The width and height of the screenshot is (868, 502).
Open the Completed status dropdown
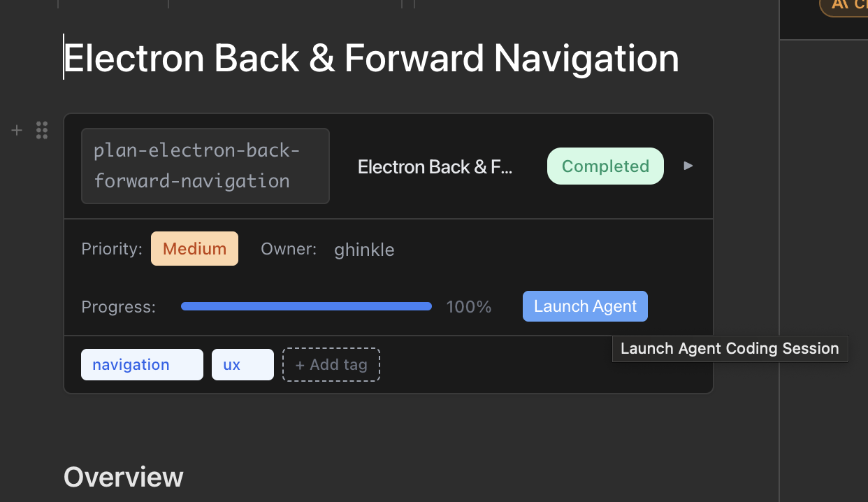pyautogui.click(x=605, y=166)
